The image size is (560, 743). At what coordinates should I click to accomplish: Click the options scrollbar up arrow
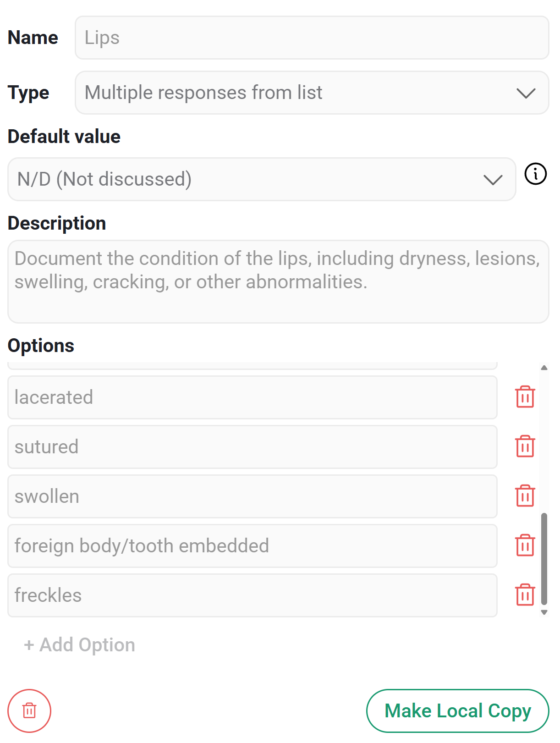tap(544, 368)
